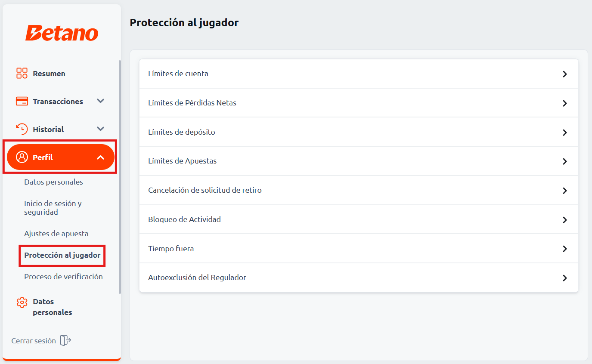Open Límites de Apuestas arrow
Viewport: 592px width, 364px height.
[565, 161]
